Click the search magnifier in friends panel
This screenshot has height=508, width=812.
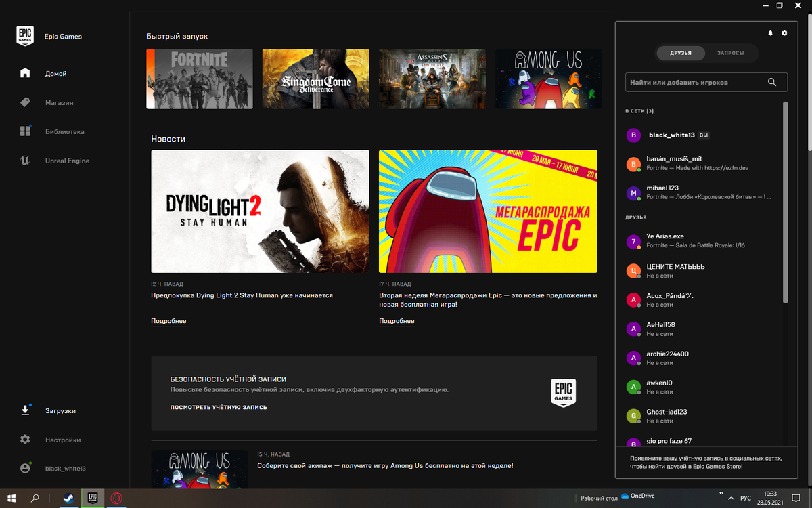click(x=772, y=82)
